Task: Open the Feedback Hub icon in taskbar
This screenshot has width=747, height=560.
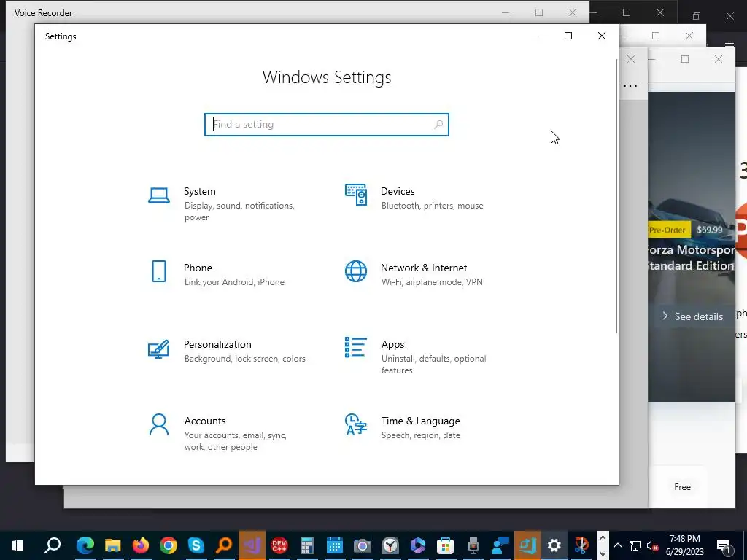Action: [x=500, y=545]
